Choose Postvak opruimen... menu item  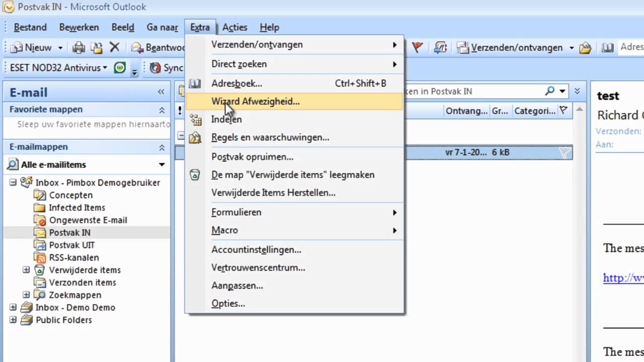pyautogui.click(x=295, y=157)
